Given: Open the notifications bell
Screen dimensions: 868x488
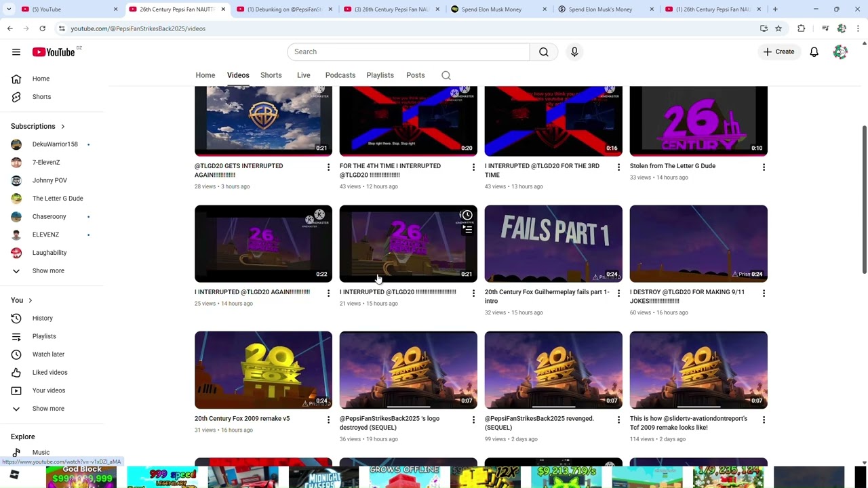Looking at the screenshot, I should coord(814,52).
